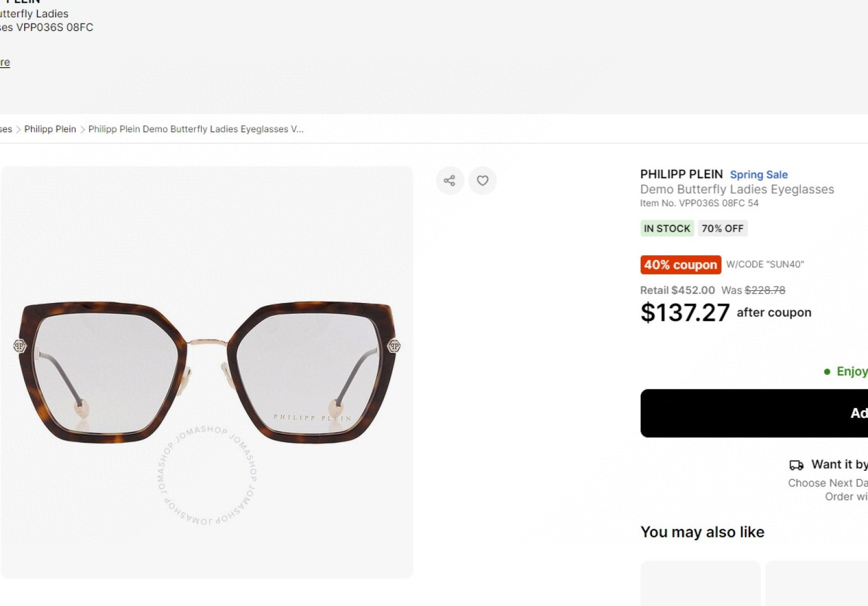Viewport: 868px width, 606px height.
Task: Click the current product breadcrumb title
Action: point(196,129)
